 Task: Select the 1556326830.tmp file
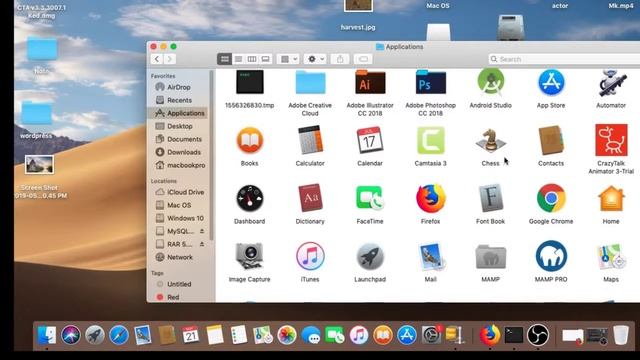click(249, 82)
